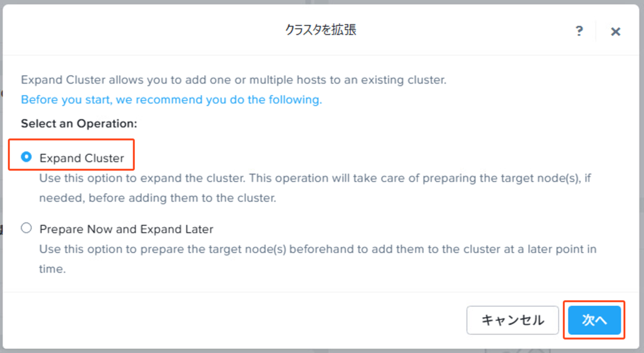Choose the Prepare Now and Expand Later radio

(x=26, y=229)
